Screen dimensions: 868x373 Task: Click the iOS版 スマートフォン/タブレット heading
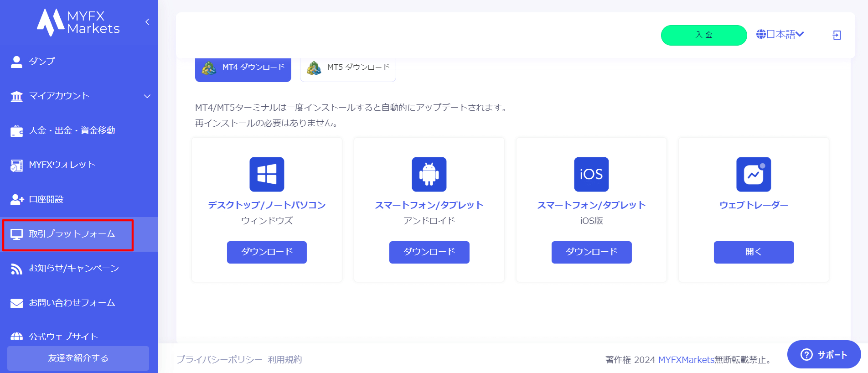(591, 205)
